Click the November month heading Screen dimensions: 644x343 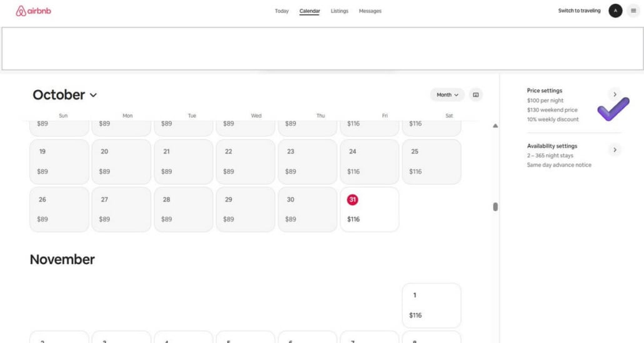pyautogui.click(x=63, y=260)
